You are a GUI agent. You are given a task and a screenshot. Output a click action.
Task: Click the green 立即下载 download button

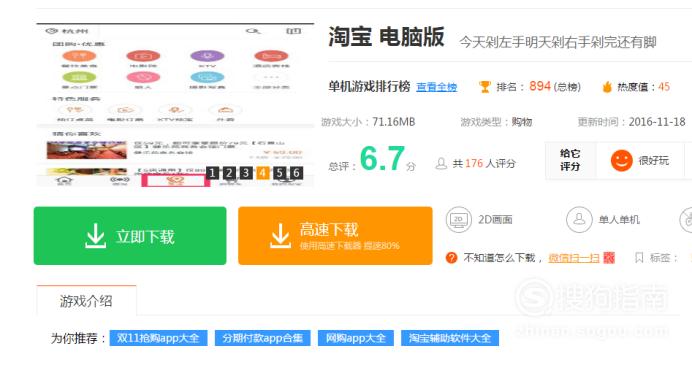tap(130, 236)
